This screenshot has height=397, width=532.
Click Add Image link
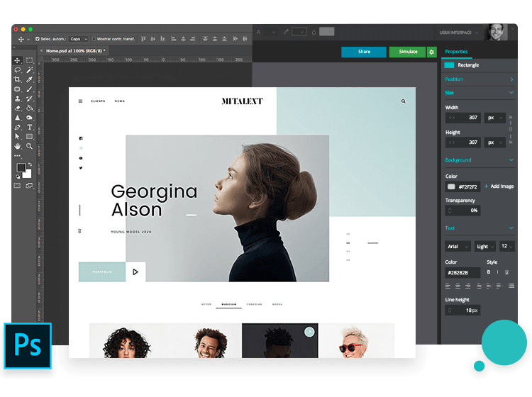pyautogui.click(x=499, y=186)
